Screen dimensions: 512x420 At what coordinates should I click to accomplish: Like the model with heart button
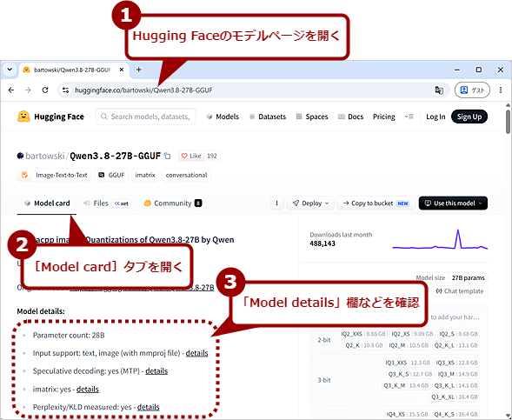(x=191, y=156)
